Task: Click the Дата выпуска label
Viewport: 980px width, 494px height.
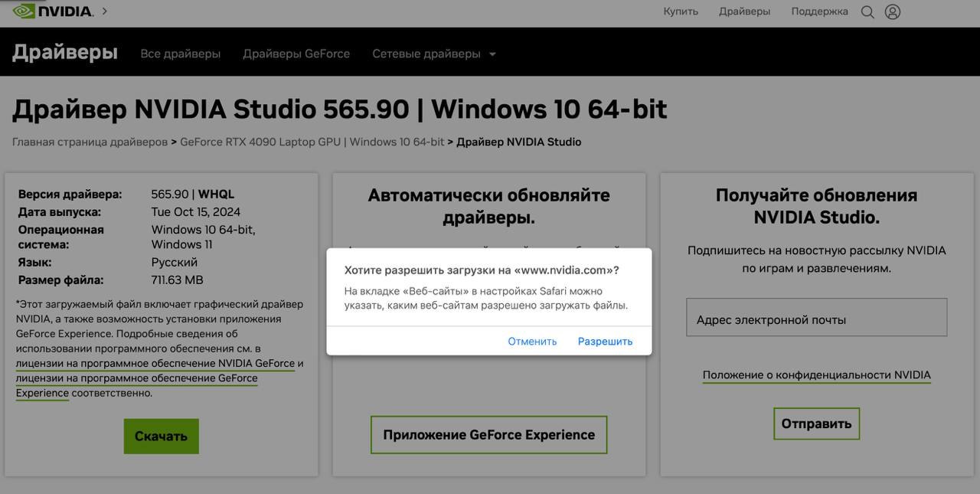Action: 59,212
